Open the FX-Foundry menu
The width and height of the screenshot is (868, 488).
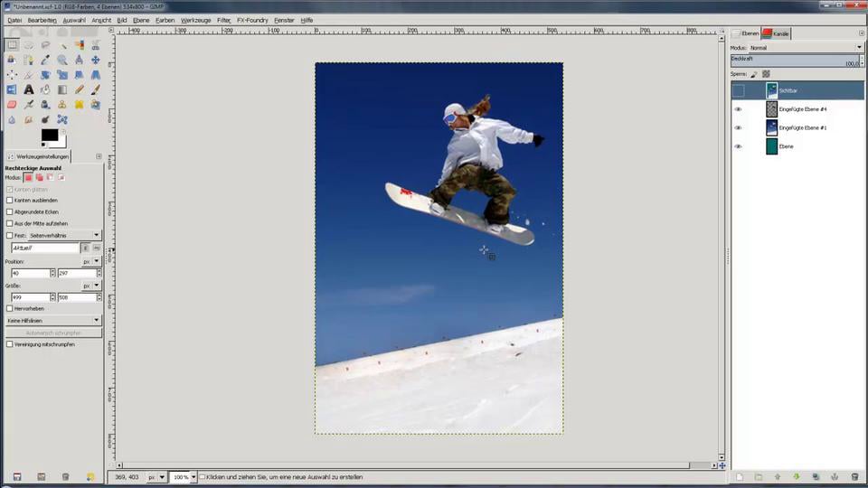tap(252, 20)
